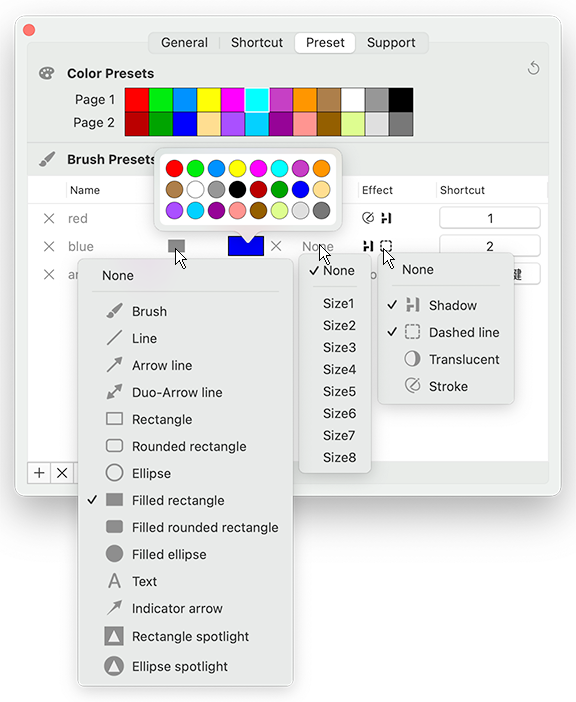This screenshot has width=576, height=702.
Task: Open shape dropdown for blue preset
Action: tap(176, 246)
